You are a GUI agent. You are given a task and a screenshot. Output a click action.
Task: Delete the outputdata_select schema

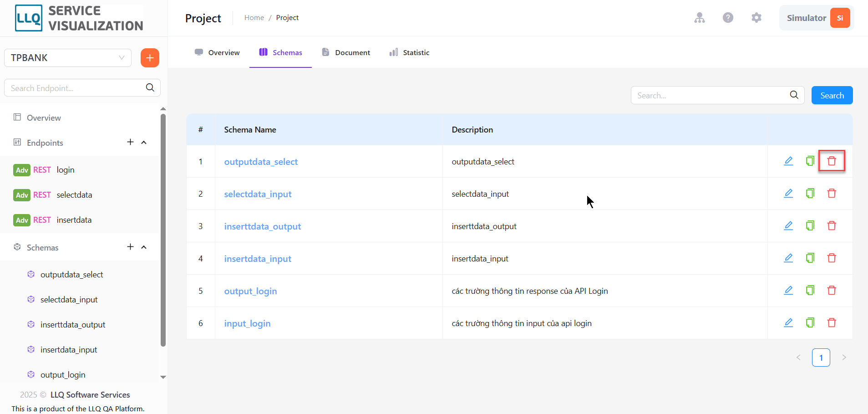[x=832, y=161]
